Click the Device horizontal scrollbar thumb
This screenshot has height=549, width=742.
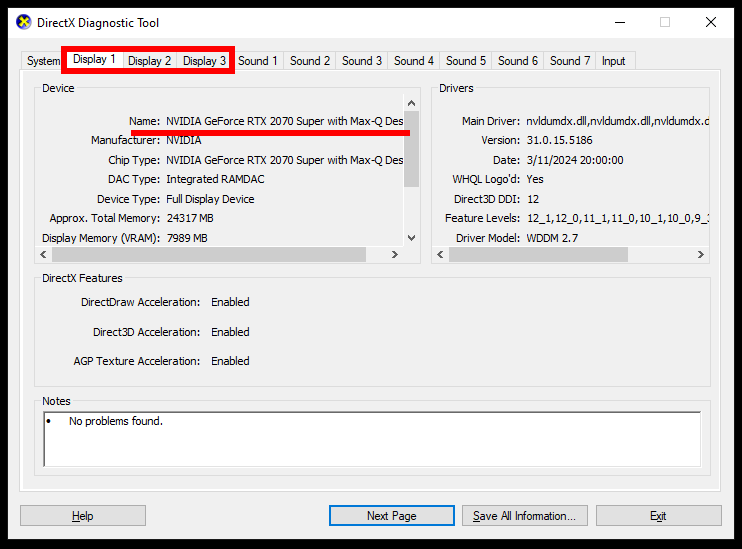(209, 255)
